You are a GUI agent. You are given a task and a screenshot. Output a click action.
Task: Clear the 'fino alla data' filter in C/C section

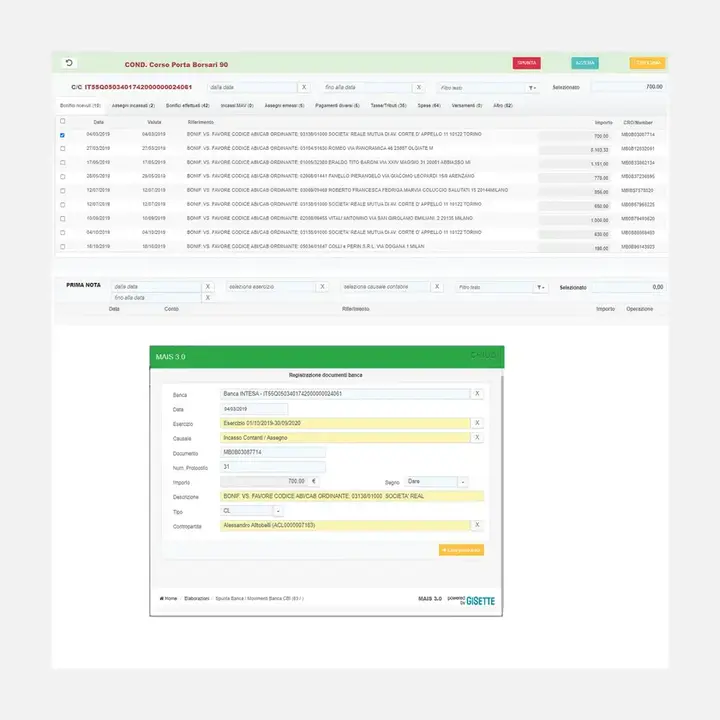click(418, 87)
